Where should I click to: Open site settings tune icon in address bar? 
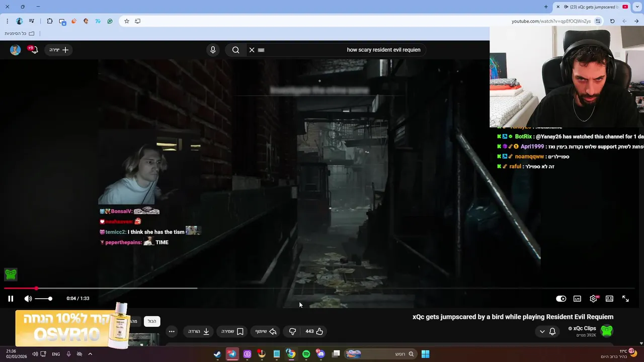tap(598, 21)
